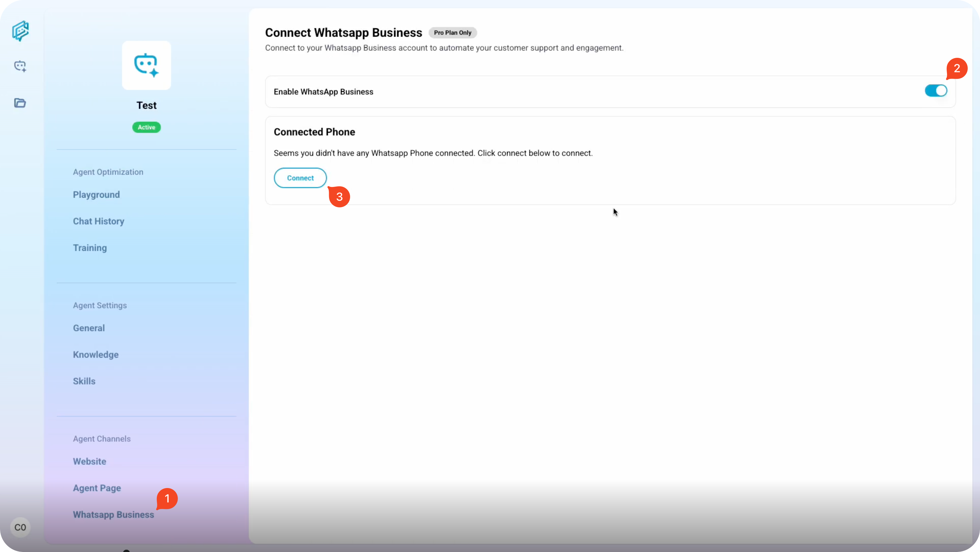Open the folder icon in left rail
This screenshot has width=980, height=552.
(20, 103)
